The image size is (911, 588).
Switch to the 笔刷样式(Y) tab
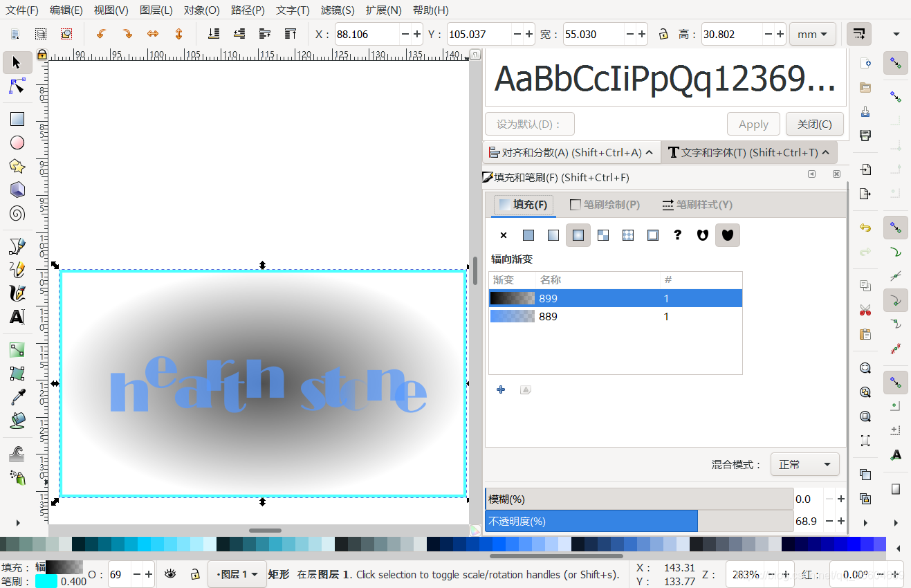[x=697, y=205]
